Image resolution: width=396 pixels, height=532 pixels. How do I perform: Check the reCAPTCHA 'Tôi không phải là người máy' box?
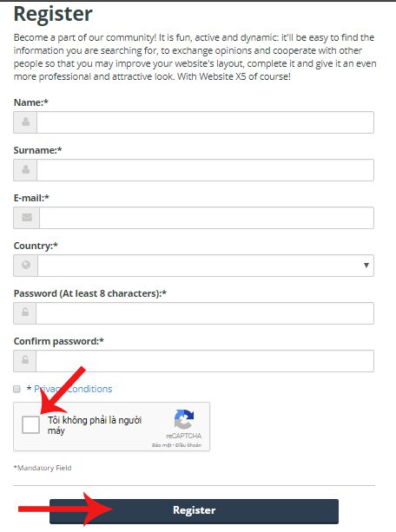(30, 424)
